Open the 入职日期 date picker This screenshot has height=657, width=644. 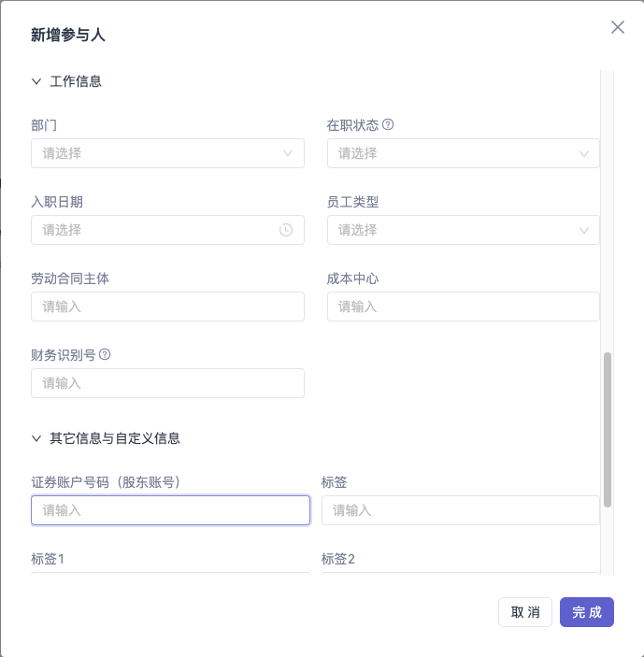pos(167,230)
